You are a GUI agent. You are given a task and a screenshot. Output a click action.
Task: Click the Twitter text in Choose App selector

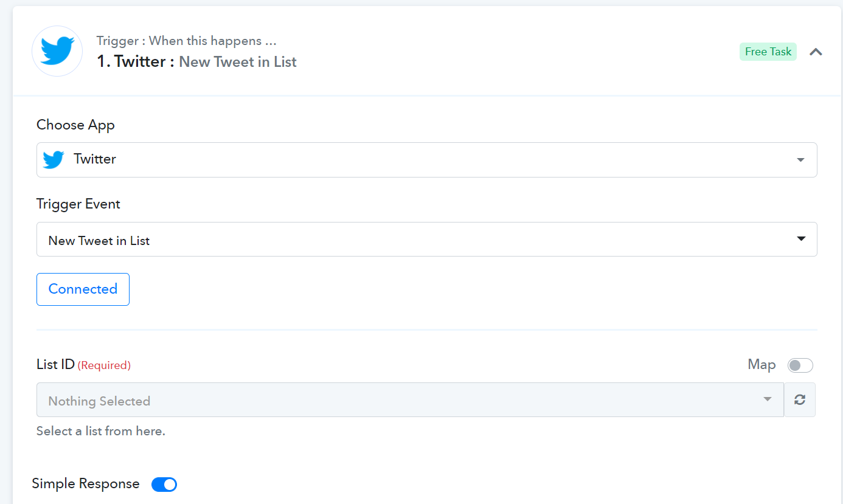(x=95, y=159)
